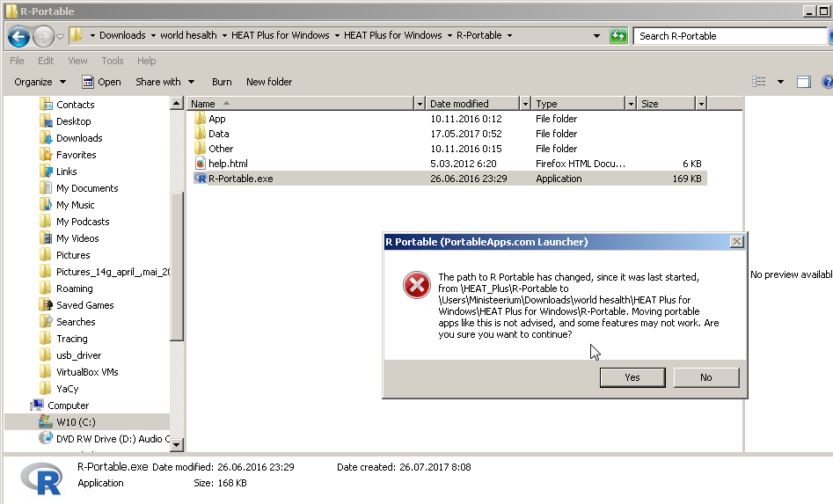Viewport: 833px width, 504px height.
Task: Open the Type column filter dropdown
Action: (631, 104)
